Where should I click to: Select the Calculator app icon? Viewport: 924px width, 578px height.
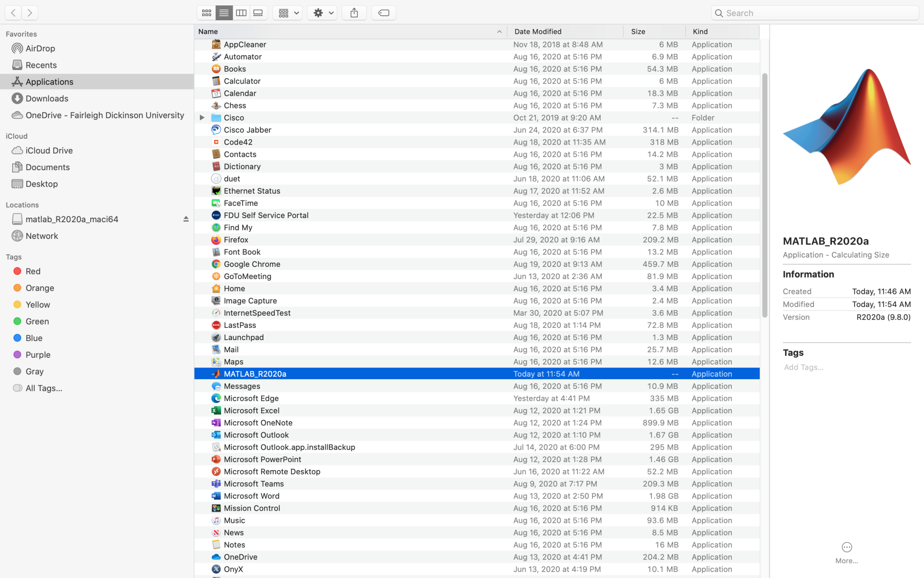tap(216, 81)
